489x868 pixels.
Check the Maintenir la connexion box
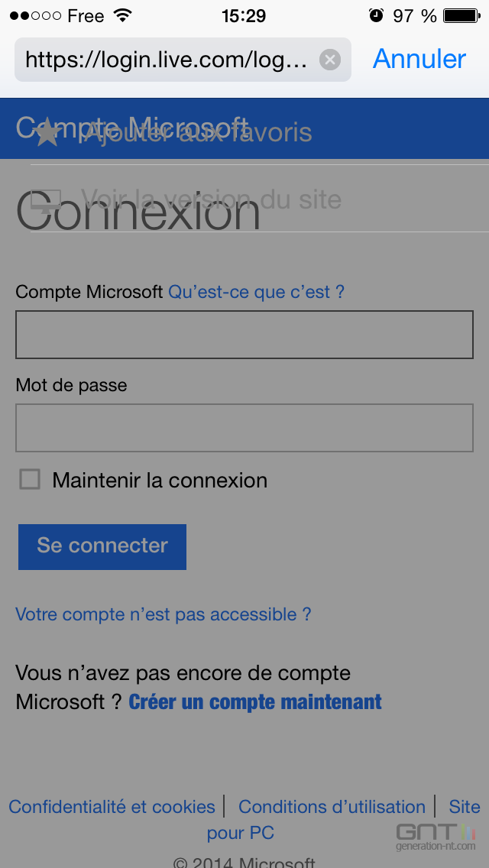[30, 479]
